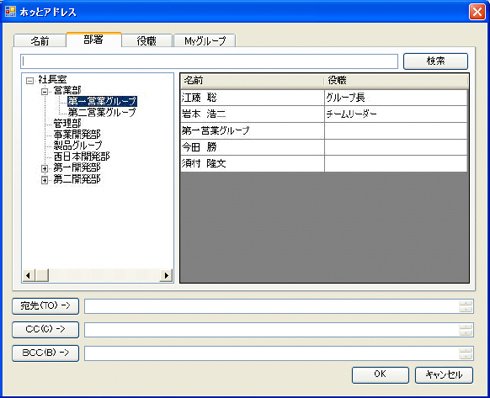
Task: Click the CC field spinner
Action: (466, 330)
